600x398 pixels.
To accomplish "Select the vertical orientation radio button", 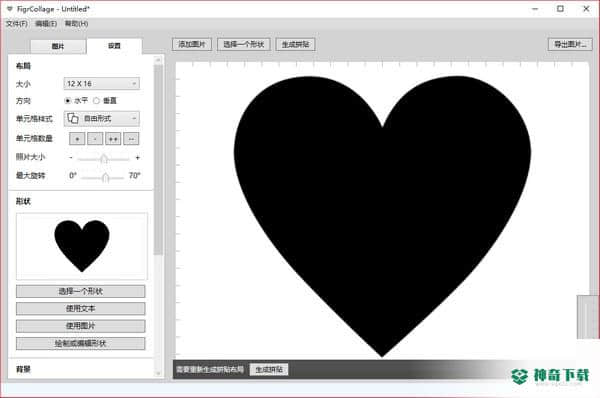I will pyautogui.click(x=96, y=101).
